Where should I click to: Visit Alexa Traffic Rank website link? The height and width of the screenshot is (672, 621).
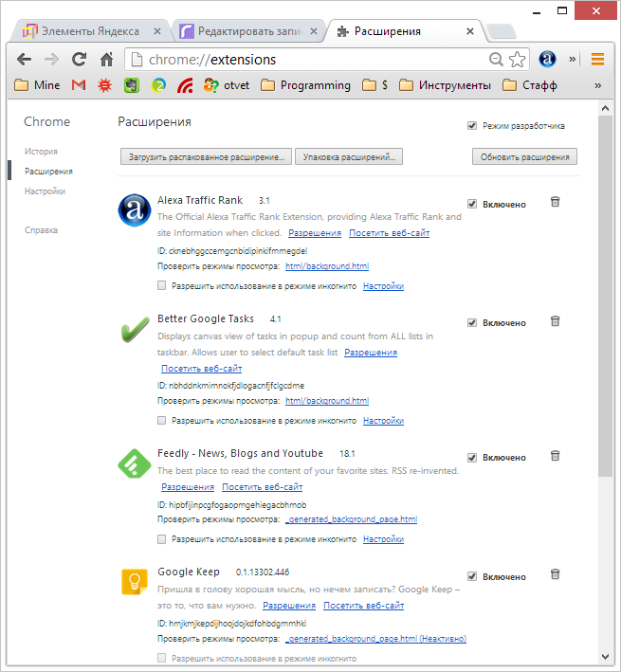tap(389, 233)
